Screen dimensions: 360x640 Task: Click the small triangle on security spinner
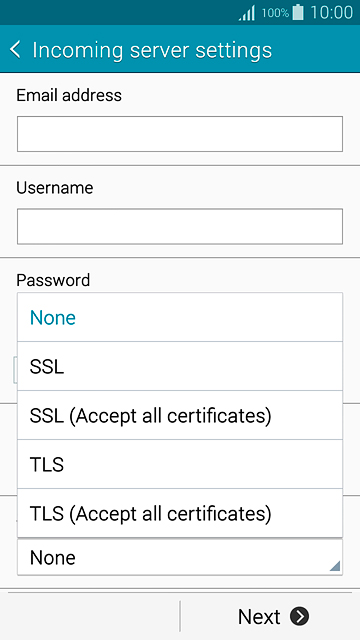(335, 566)
